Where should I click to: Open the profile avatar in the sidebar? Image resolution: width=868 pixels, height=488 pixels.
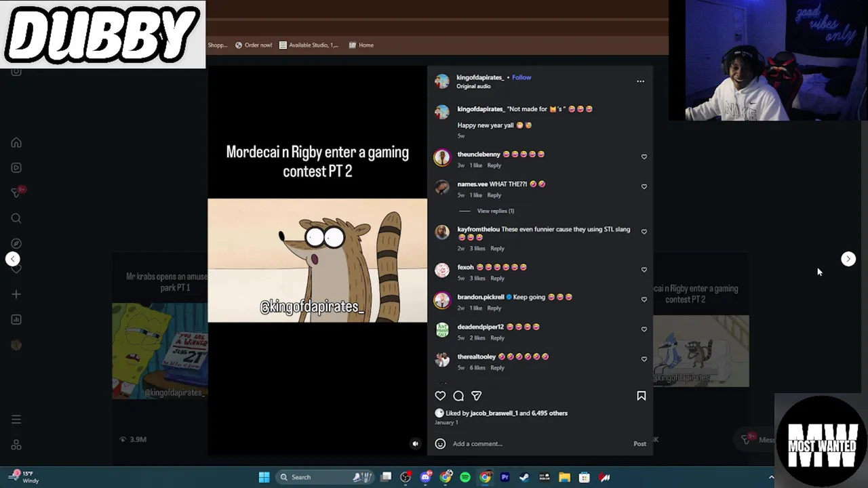[x=16, y=345]
